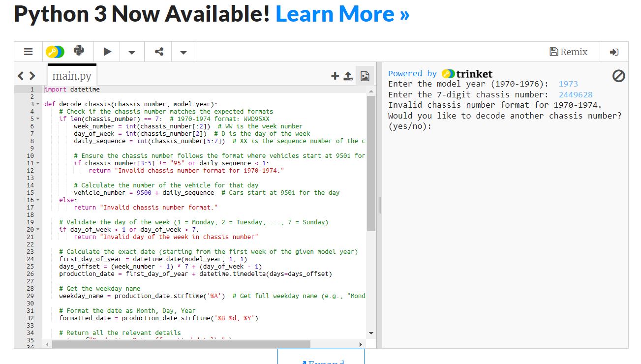641x364 pixels.
Task: Click the trinket logo icon in the toolbar
Action: tap(55, 52)
